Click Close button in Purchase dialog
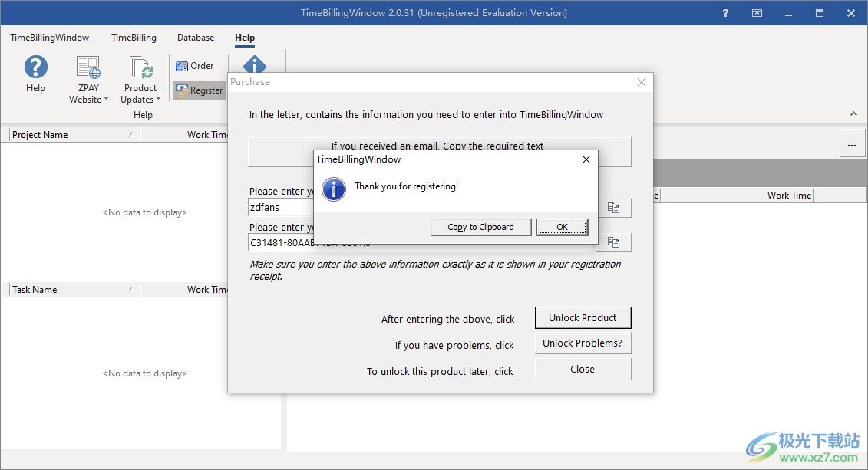Screen dimensions: 868x470 click(x=583, y=370)
